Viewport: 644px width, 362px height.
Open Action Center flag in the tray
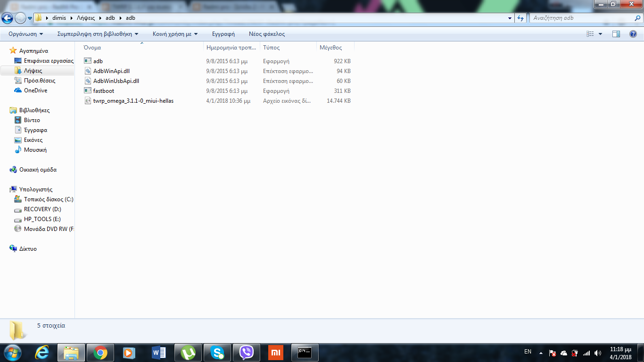pos(553,353)
